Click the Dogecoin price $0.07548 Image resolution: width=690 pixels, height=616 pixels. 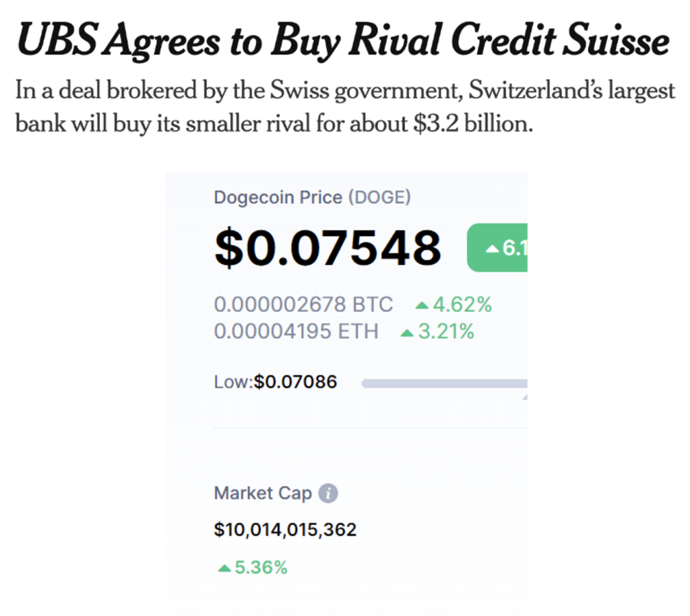click(x=328, y=248)
